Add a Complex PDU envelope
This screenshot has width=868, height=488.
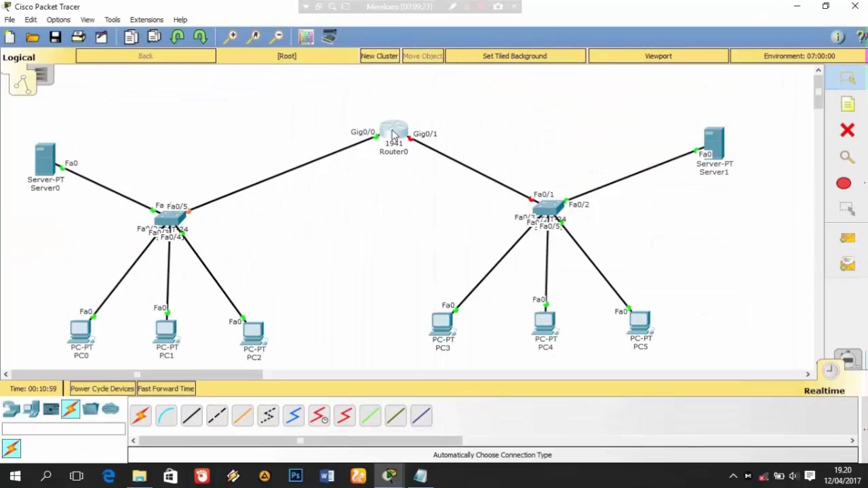coord(847,264)
